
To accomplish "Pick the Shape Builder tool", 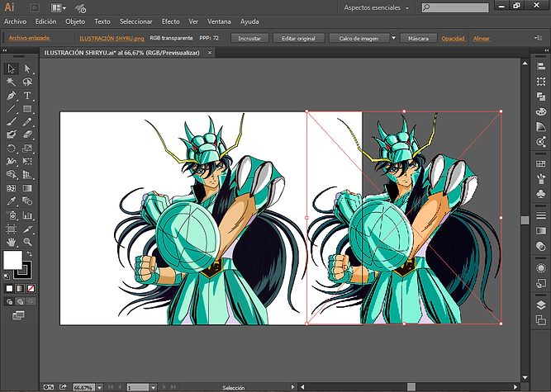I will 12,174.
